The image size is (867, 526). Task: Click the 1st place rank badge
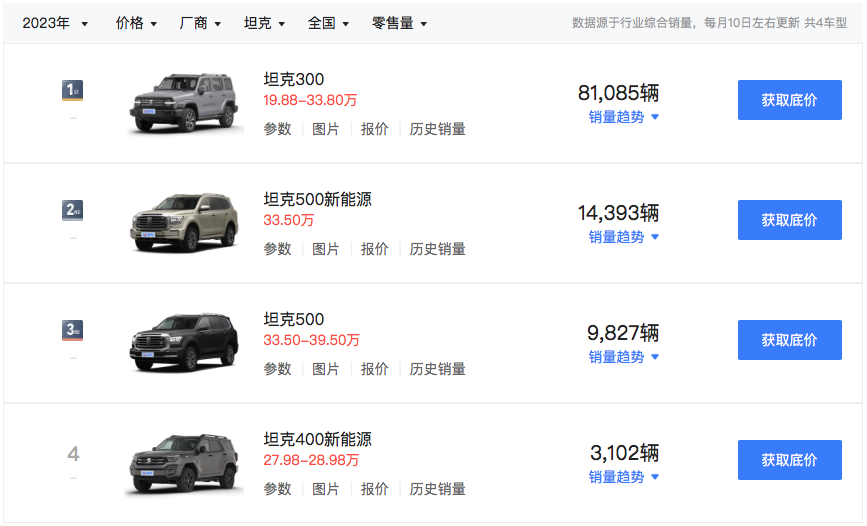72,91
